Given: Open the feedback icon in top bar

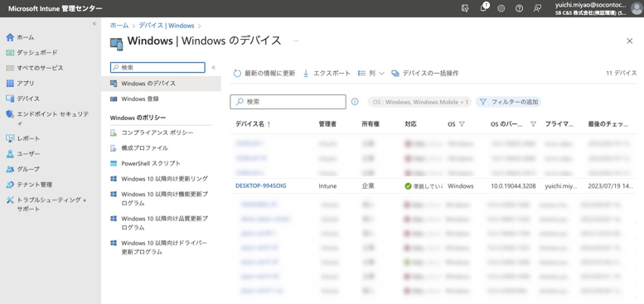Looking at the screenshot, I should (x=537, y=8).
